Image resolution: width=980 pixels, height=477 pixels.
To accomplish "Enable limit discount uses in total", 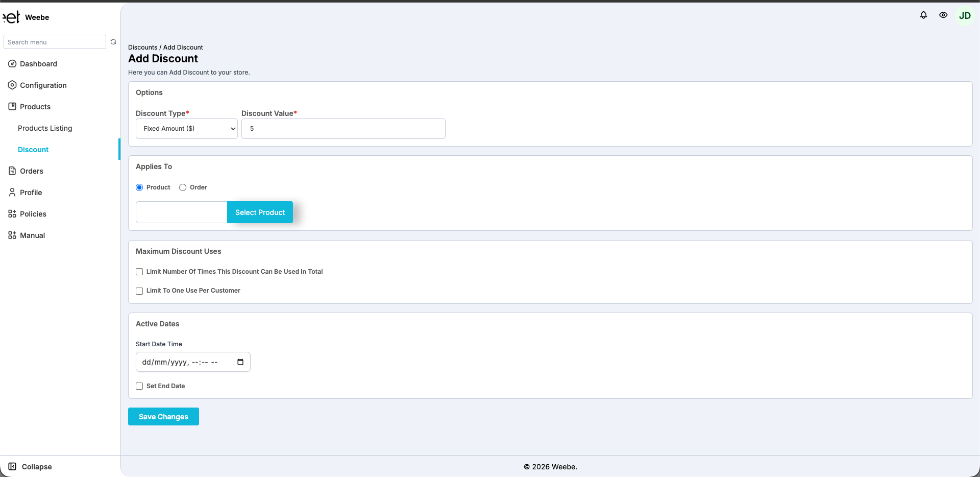I will pos(139,272).
